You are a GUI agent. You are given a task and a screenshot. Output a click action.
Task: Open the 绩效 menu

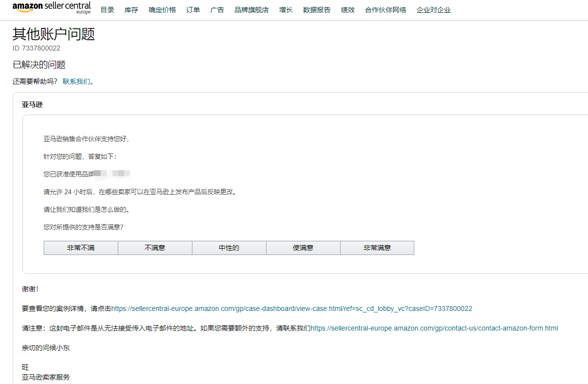click(347, 9)
